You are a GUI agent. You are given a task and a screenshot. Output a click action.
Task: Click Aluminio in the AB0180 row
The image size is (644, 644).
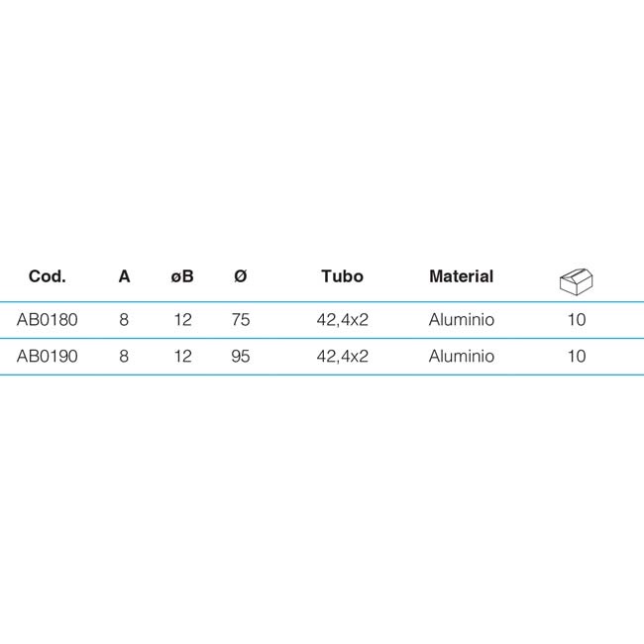click(x=462, y=320)
